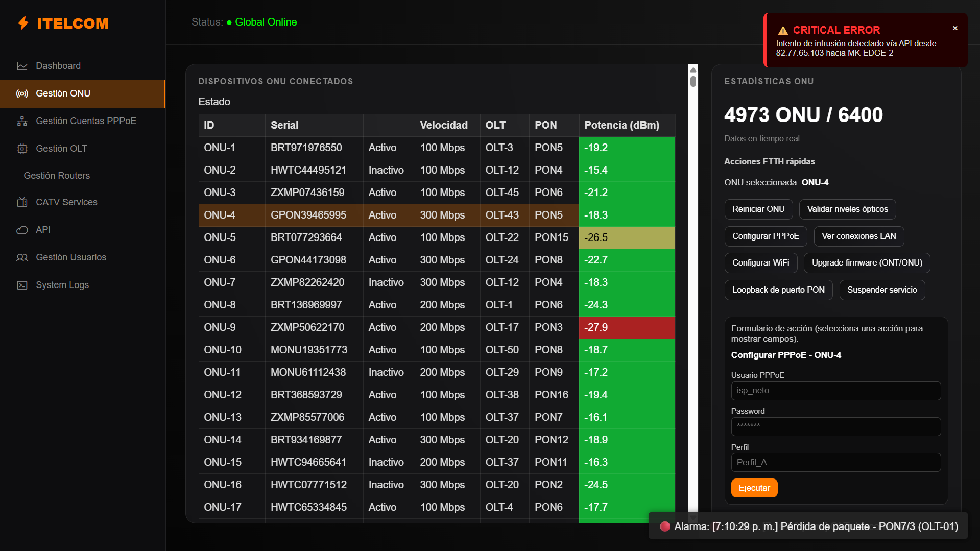
Task: Select row ONU-1 in the table
Action: [x=437, y=148]
